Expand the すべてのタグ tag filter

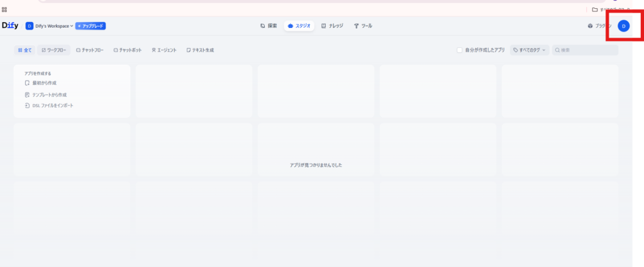click(x=529, y=50)
